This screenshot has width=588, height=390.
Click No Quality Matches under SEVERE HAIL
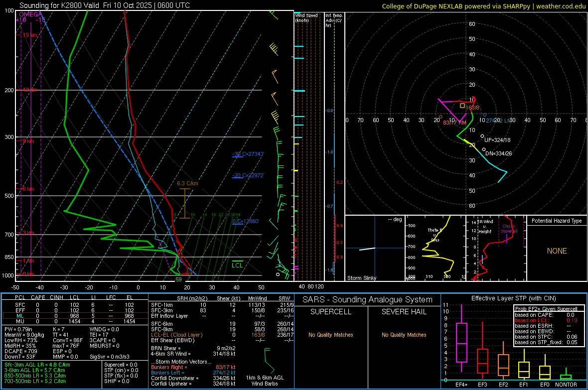point(404,335)
